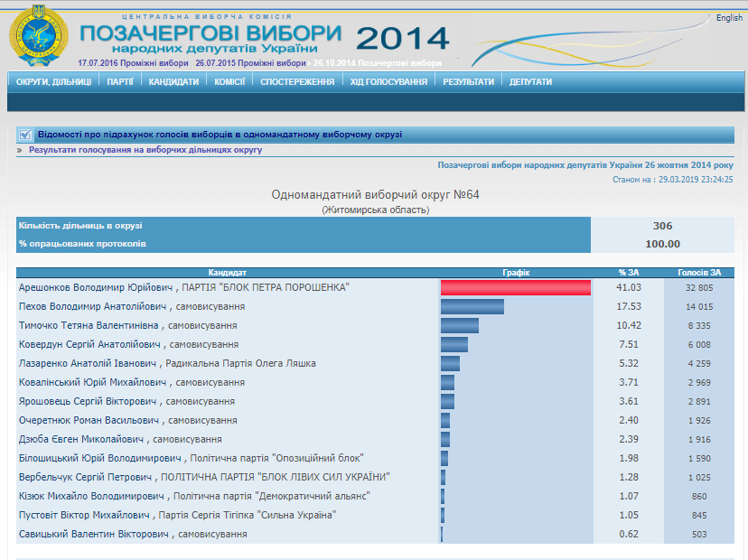Click the blue bar for Пехов Володимир
748x560 pixels.
tap(472, 306)
